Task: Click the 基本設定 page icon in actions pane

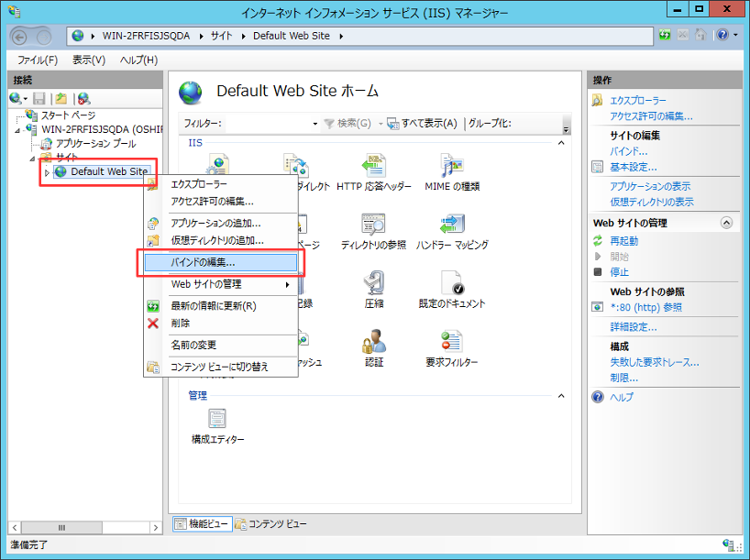Action: [x=598, y=167]
